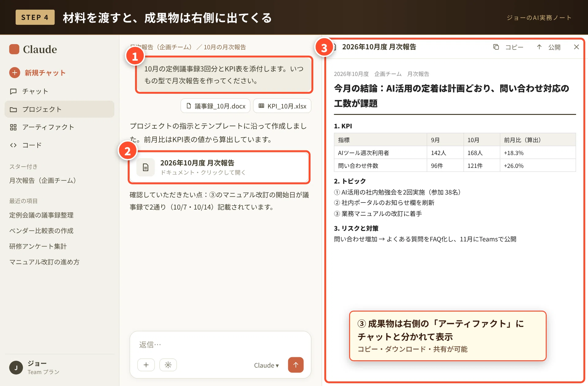
Task: Click the copy icon in artifact header
Action: click(496, 47)
